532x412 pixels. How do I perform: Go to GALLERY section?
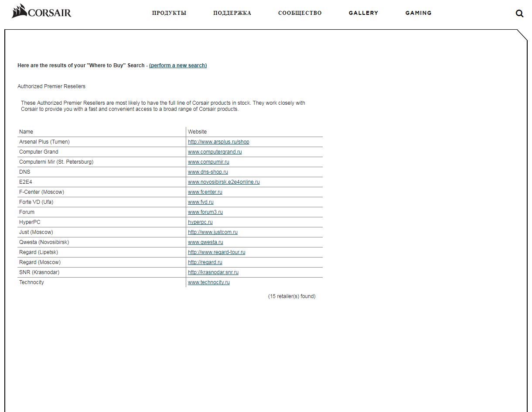click(364, 13)
